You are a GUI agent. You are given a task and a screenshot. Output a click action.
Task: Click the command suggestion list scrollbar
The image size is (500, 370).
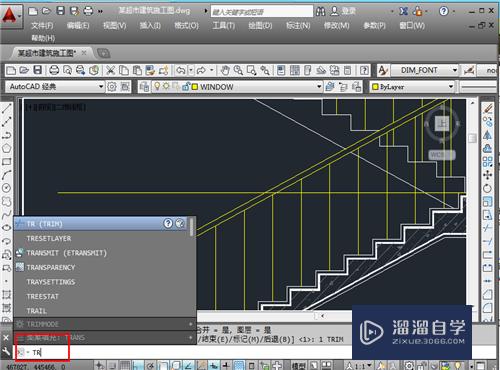point(192,227)
